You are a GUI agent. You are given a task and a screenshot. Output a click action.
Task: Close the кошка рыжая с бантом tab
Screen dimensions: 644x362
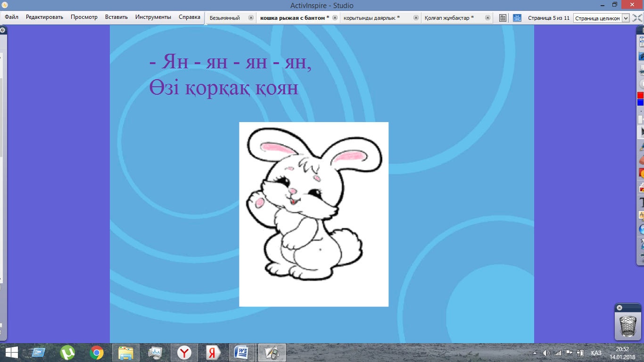[335, 18]
